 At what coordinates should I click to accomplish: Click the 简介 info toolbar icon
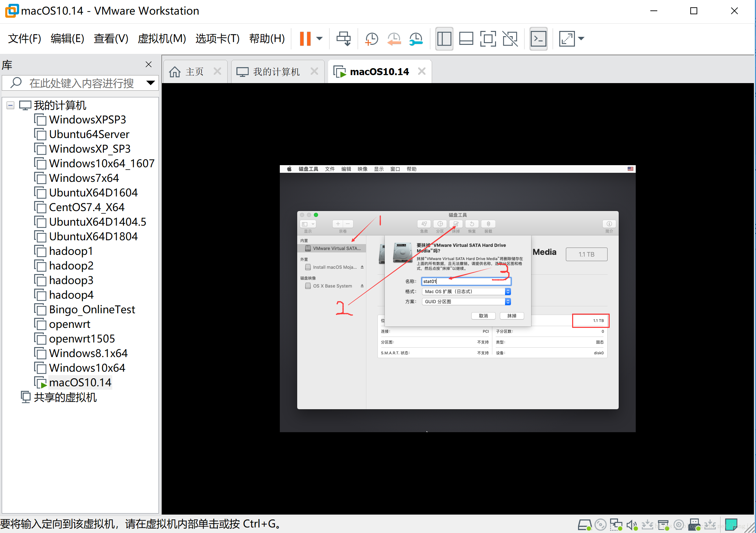click(609, 224)
